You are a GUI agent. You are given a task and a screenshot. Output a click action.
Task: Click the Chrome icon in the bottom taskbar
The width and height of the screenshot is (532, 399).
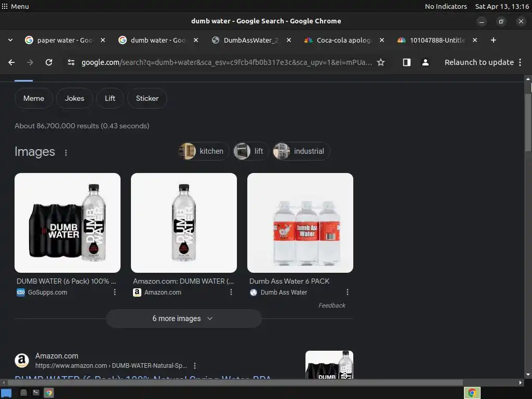[49, 393]
